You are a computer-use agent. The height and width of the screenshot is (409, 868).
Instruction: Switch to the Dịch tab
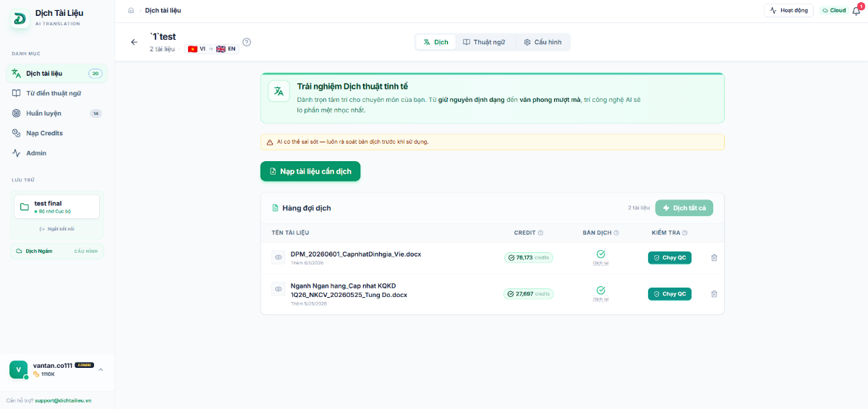pos(436,42)
